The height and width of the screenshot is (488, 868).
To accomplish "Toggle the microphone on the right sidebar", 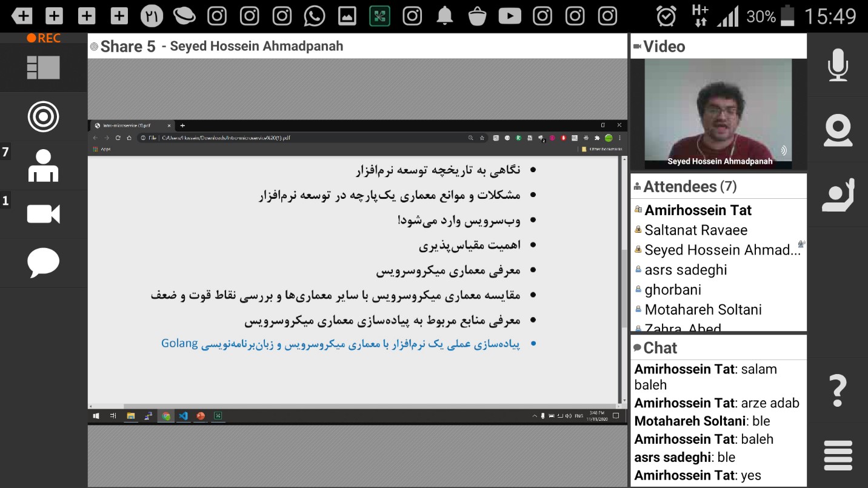I will [838, 65].
